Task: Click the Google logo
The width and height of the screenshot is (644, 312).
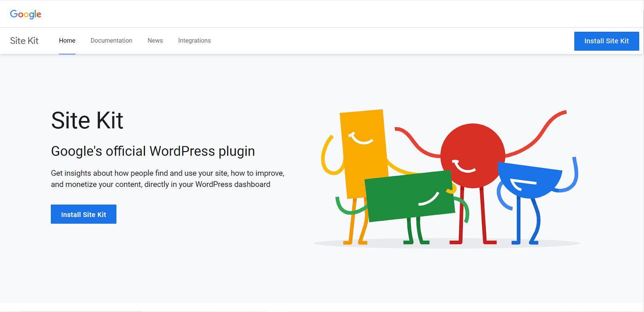Action: tap(26, 14)
